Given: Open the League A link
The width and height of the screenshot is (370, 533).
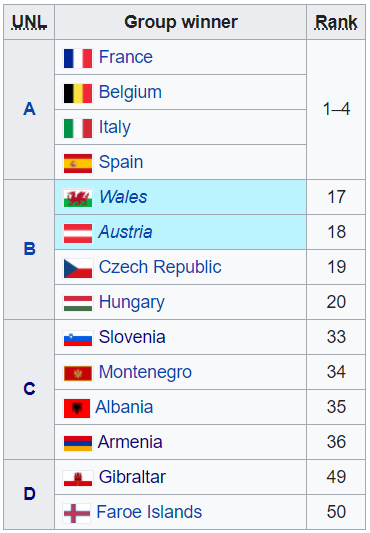Looking at the screenshot, I should [30, 109].
